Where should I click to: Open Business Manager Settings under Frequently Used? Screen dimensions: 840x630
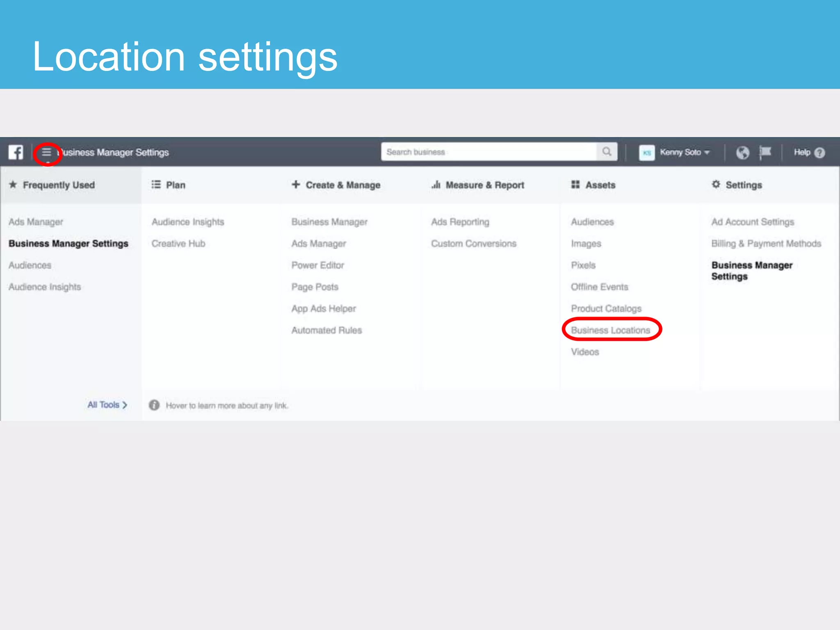point(68,244)
